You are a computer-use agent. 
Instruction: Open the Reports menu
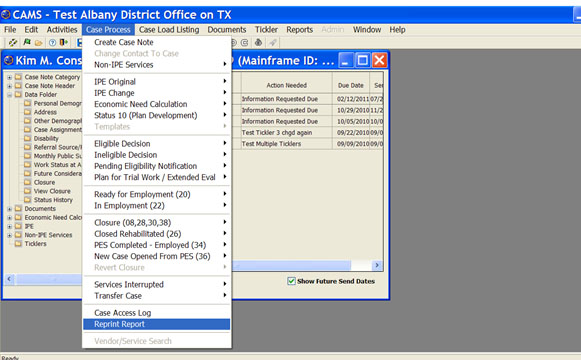(299, 30)
